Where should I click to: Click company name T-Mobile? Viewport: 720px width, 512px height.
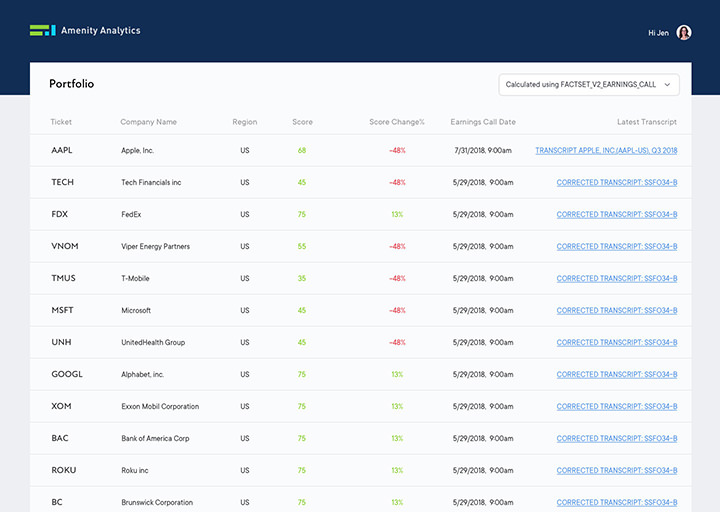click(135, 278)
